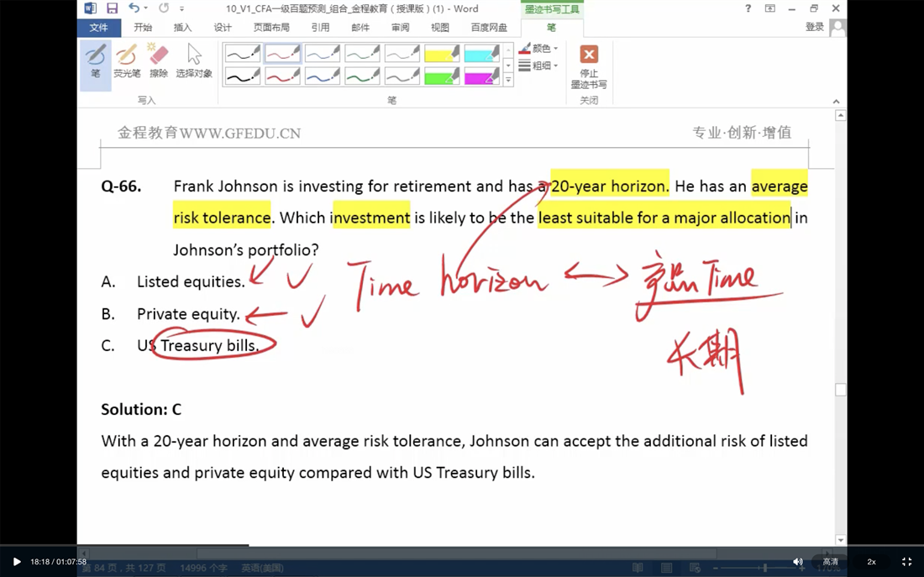Choose the magenta highlighter preset
This screenshot has height=577, width=924.
coord(482,76)
